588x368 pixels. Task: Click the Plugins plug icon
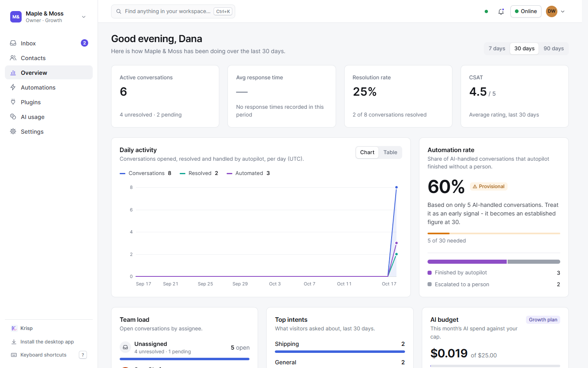click(13, 102)
